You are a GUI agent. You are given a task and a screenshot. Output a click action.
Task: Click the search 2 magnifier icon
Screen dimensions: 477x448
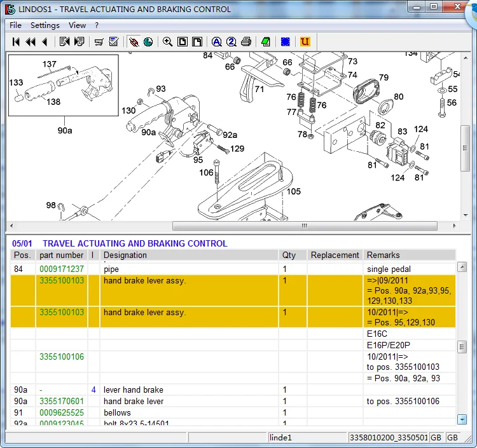[x=232, y=42]
